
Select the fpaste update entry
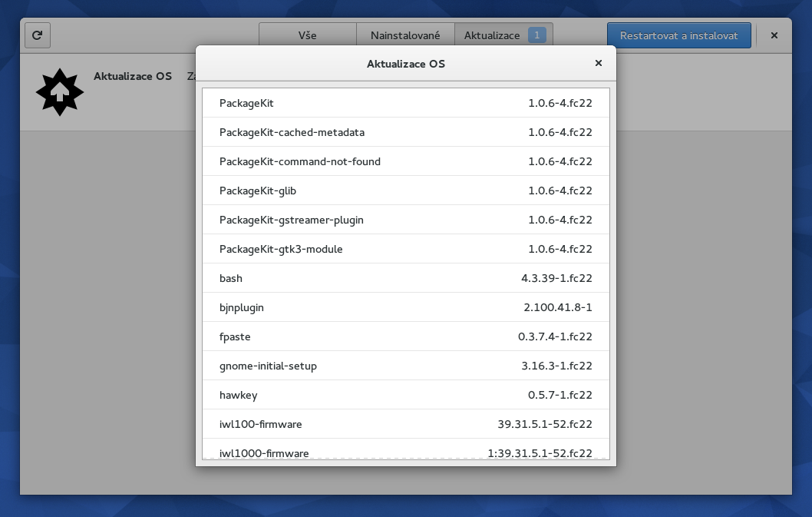pos(405,336)
